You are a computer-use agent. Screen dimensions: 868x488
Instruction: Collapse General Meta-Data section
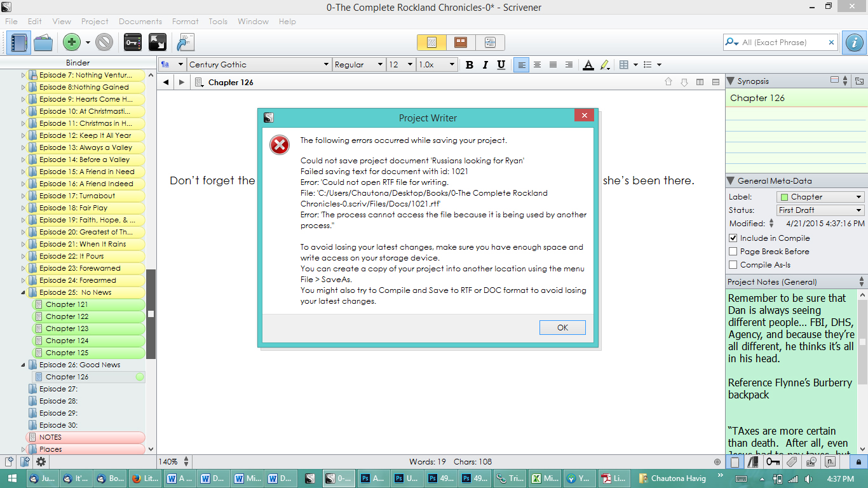pos(731,181)
